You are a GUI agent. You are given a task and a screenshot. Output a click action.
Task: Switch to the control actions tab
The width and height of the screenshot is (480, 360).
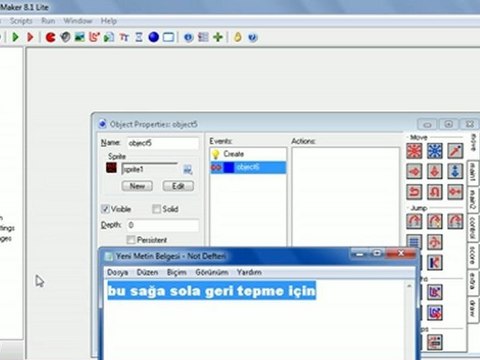pos(473,228)
